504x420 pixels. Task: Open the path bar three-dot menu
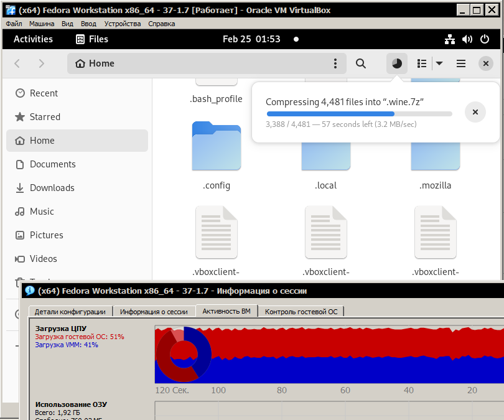point(335,63)
